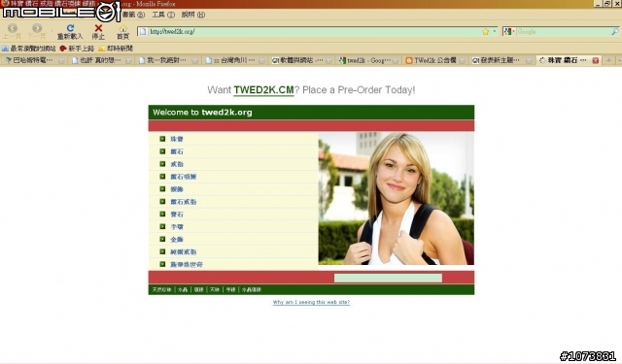The height and width of the screenshot is (364, 622).
Task: Click the photo of the blonde student
Action: [x=396, y=198]
